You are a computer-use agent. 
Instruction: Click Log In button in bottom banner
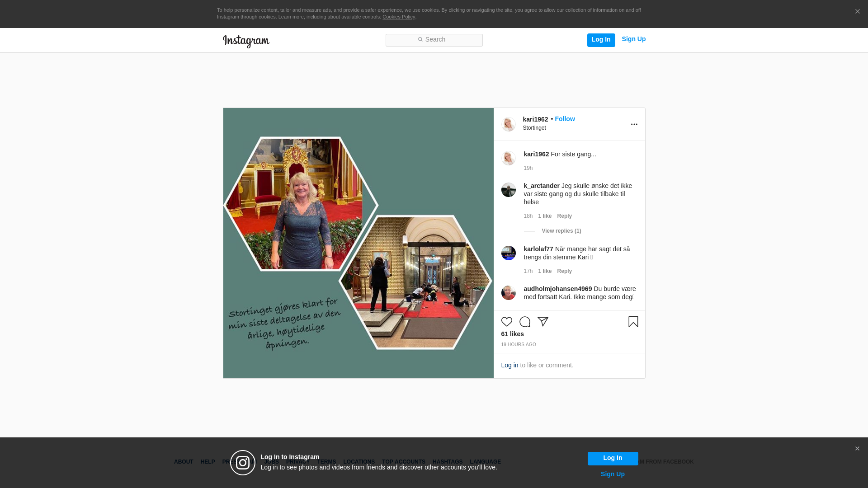coord(613,458)
